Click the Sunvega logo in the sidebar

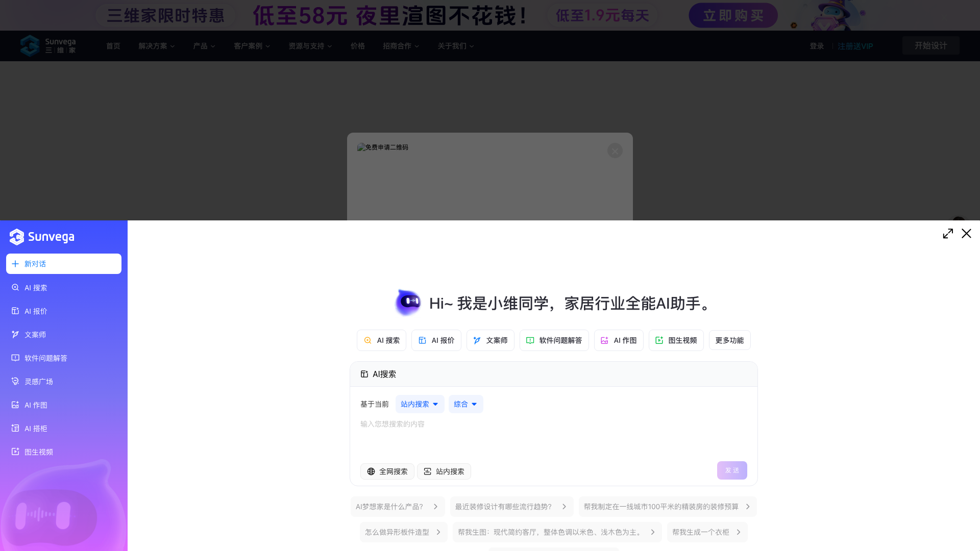coord(42,237)
